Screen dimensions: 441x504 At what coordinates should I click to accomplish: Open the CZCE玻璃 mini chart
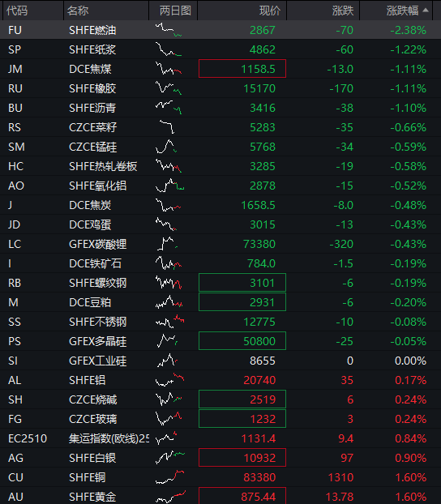[169, 419]
